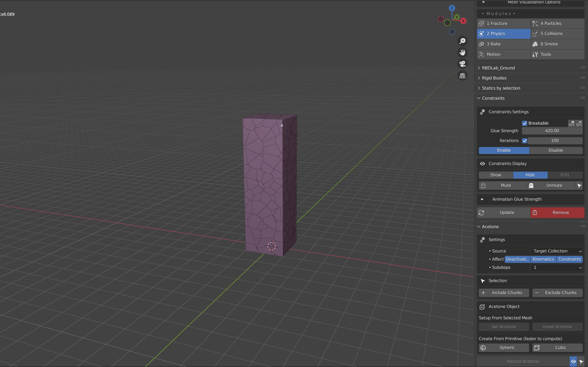Click the red Remove button
Viewport: 588px width, 367px height.
click(x=558, y=213)
